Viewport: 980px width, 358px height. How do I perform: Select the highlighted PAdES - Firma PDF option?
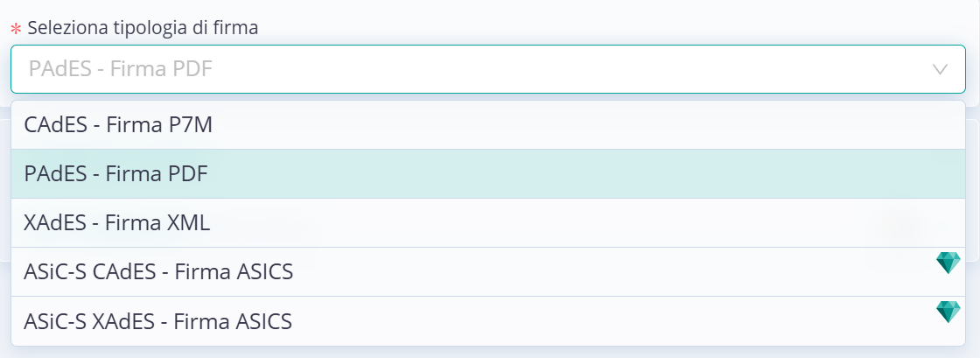coord(488,173)
